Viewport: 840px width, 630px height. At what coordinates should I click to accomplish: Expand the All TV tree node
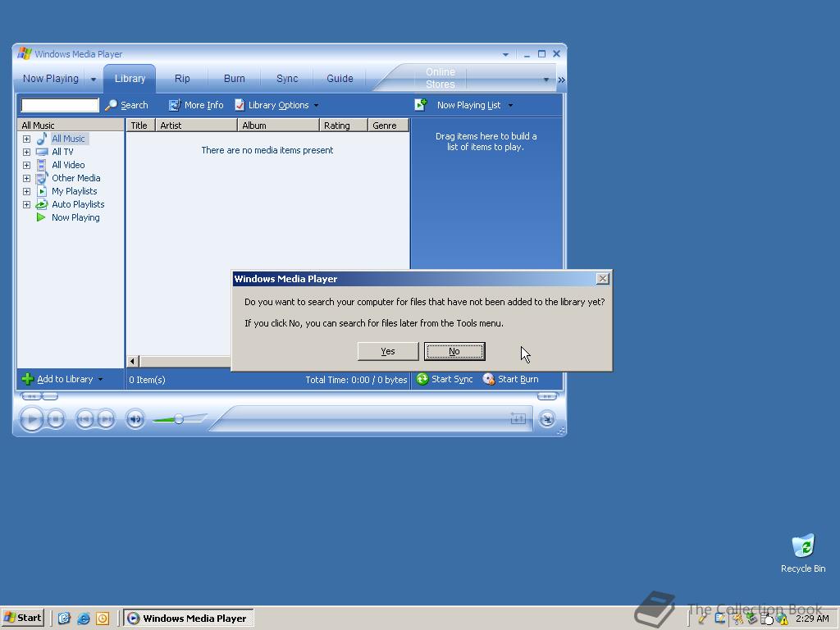[x=26, y=152]
